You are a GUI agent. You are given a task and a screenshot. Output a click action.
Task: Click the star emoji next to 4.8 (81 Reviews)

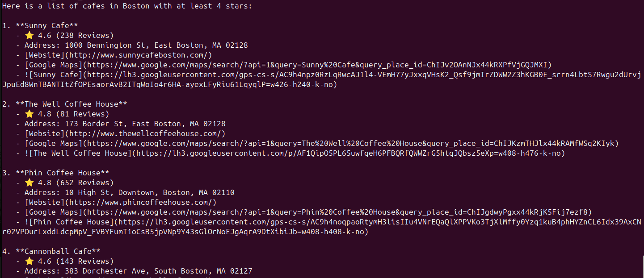[x=29, y=114]
